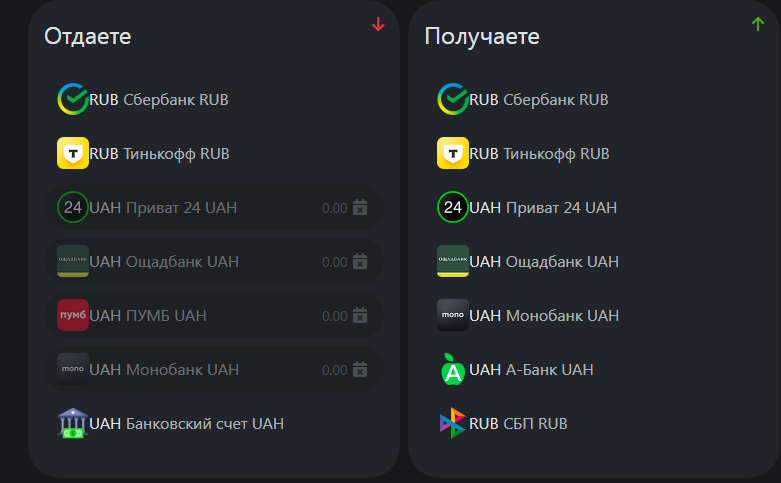Click ПУМБ red logo in Отдаете list
The image size is (781, 483).
(x=73, y=315)
